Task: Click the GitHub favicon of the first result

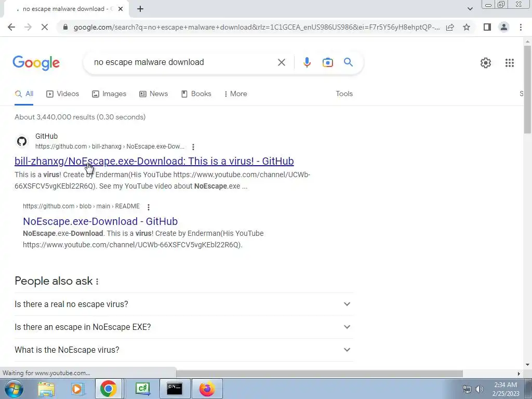Action: pos(22,141)
